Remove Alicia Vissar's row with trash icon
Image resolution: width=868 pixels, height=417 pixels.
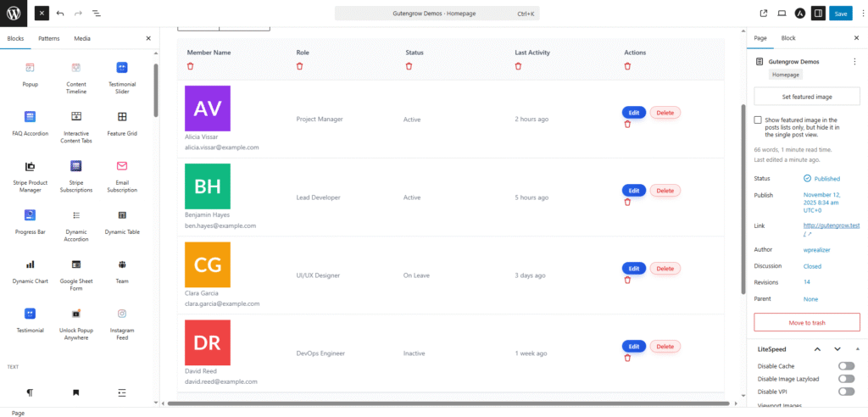(628, 124)
